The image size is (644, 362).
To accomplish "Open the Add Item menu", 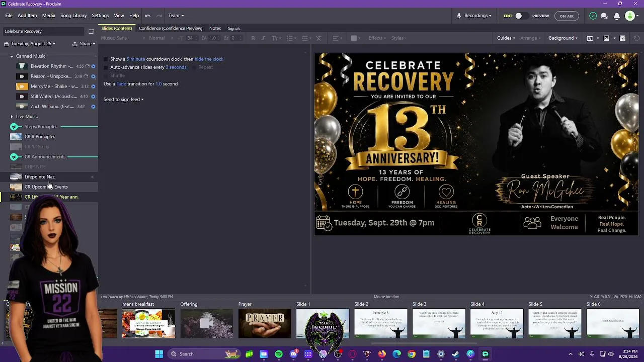I will [27, 16].
